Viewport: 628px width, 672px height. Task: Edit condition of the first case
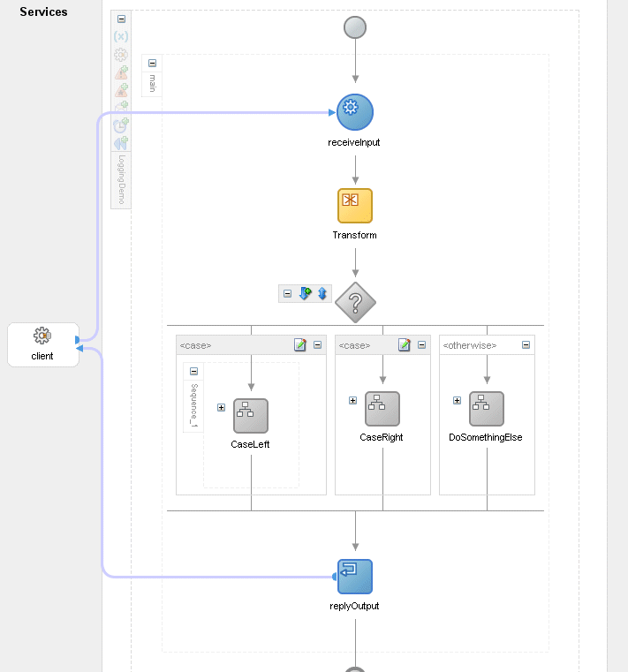300,345
